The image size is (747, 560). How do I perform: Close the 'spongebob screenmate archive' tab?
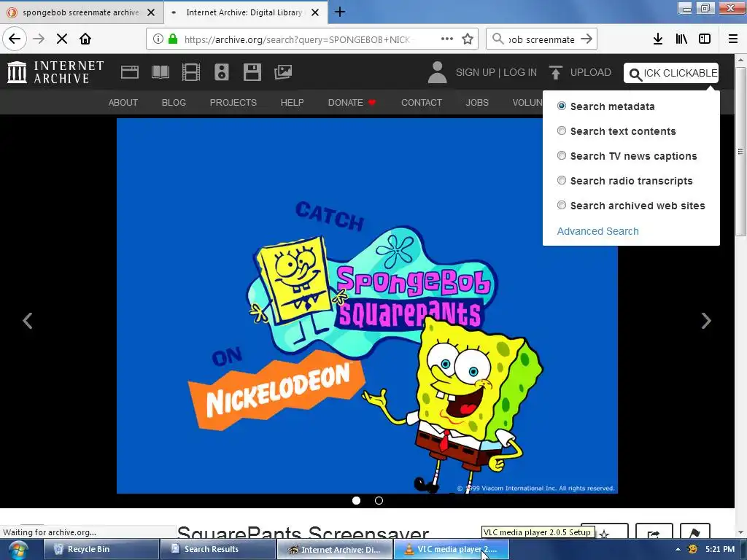coord(151,12)
